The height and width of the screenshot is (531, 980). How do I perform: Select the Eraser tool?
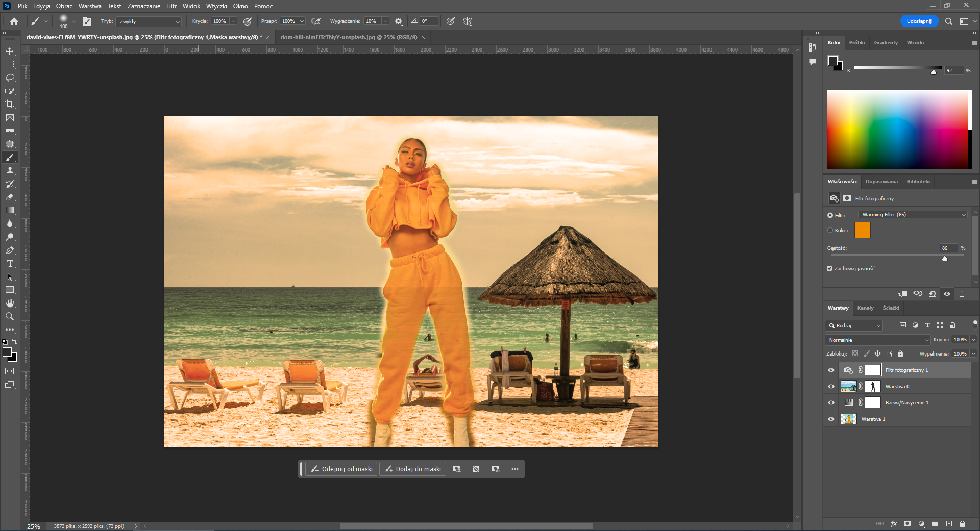click(10, 197)
